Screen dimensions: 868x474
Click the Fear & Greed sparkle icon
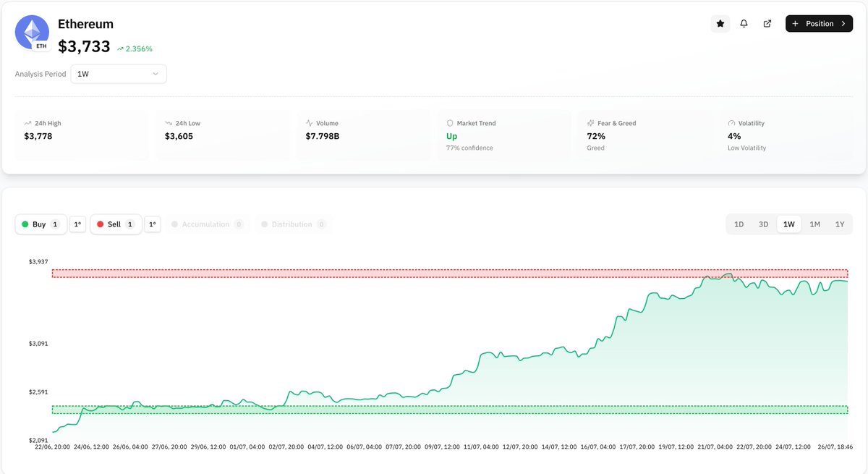point(590,123)
